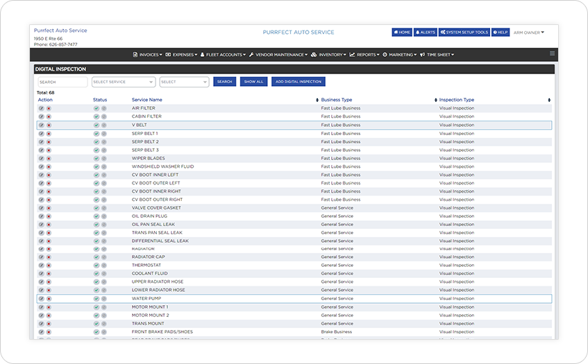Focus the Search text field
The height and width of the screenshot is (364, 588).
click(x=62, y=82)
